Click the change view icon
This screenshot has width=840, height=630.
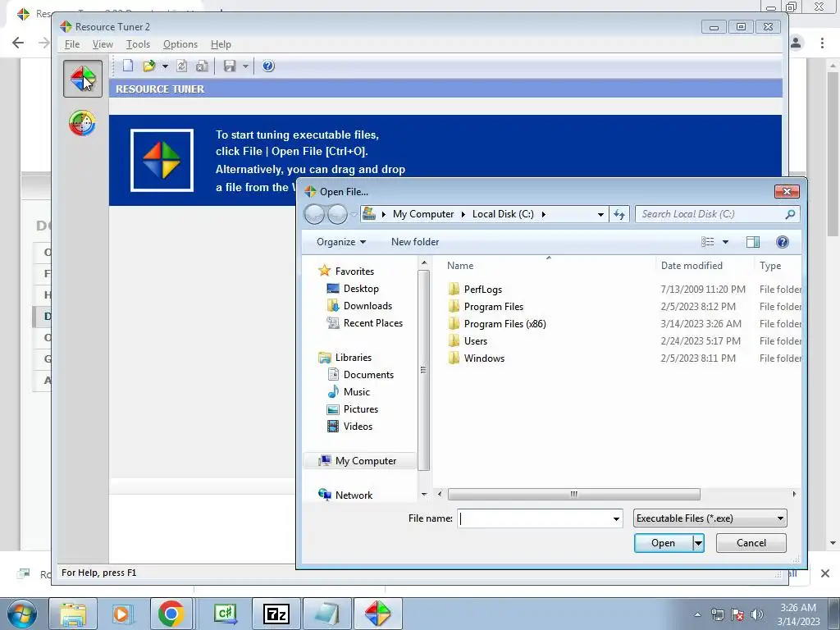(708, 242)
